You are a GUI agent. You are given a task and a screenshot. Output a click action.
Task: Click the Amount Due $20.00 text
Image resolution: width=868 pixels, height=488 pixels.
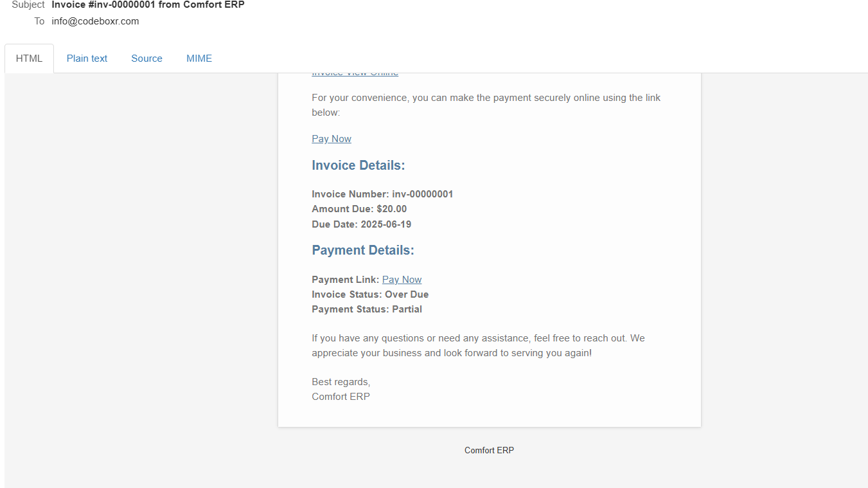pyautogui.click(x=359, y=209)
